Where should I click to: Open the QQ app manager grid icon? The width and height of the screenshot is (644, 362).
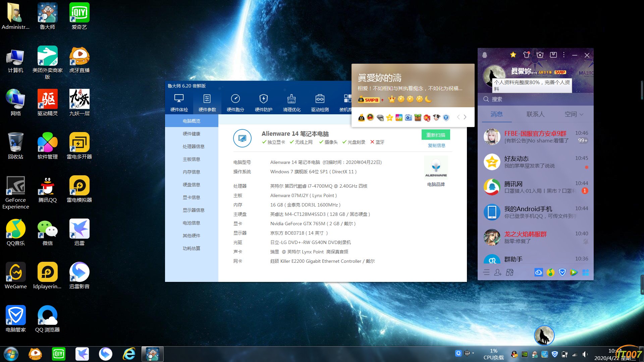(x=586, y=272)
